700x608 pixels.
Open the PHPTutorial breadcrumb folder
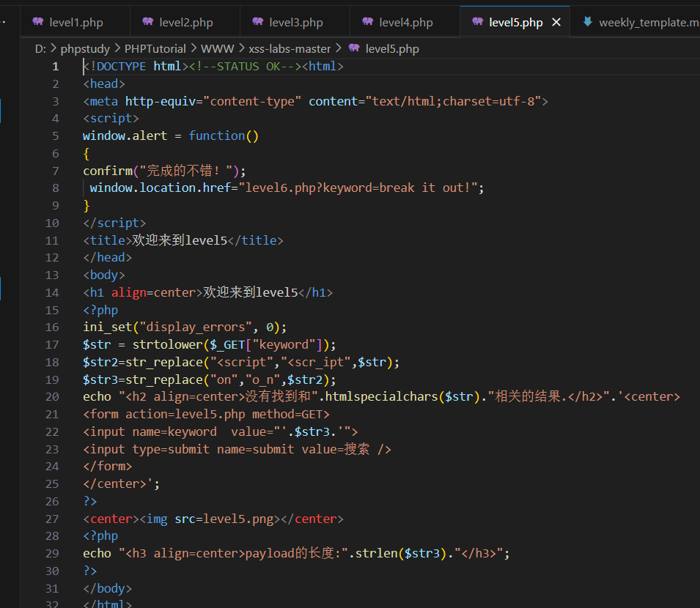tap(155, 48)
